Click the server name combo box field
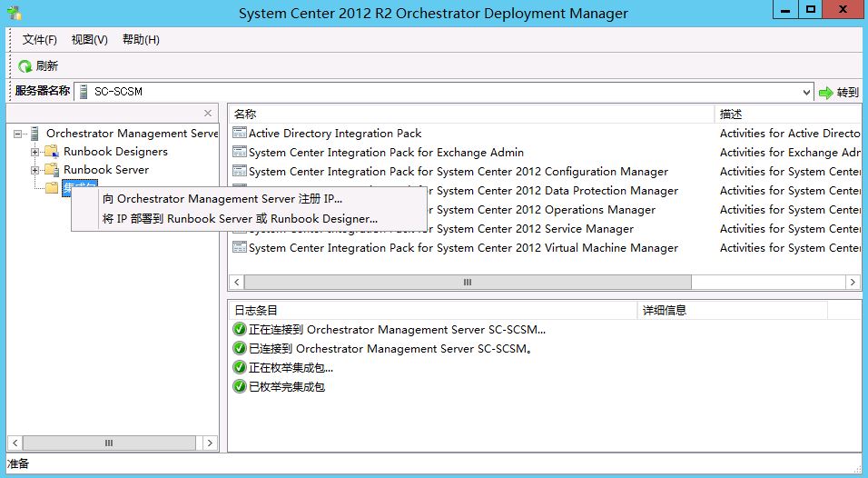Image resolution: width=868 pixels, height=478 pixels. [x=443, y=92]
